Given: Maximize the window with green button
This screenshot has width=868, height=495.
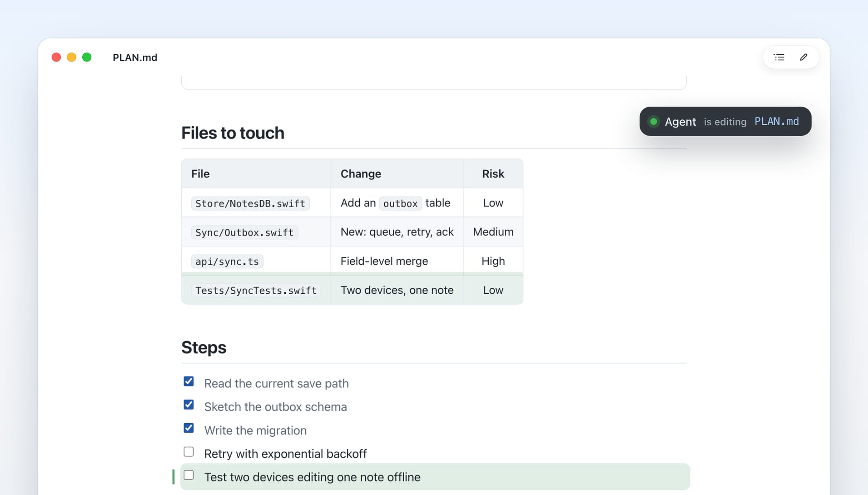Looking at the screenshot, I should pyautogui.click(x=87, y=57).
